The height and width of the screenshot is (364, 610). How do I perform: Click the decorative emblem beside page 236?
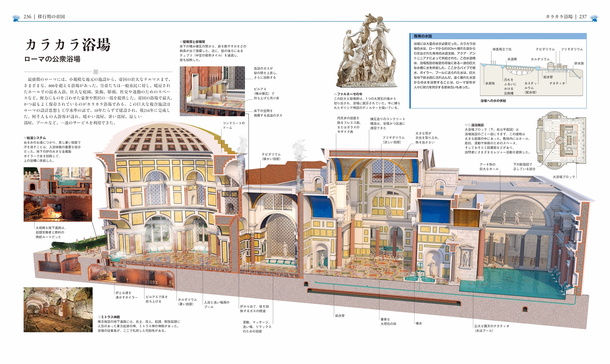[x=16, y=18]
